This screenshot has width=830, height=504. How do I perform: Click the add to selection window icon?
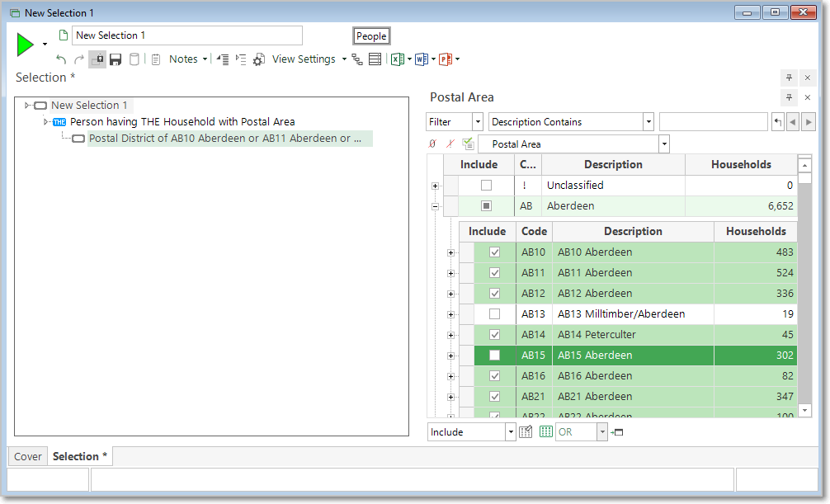tap(616, 432)
